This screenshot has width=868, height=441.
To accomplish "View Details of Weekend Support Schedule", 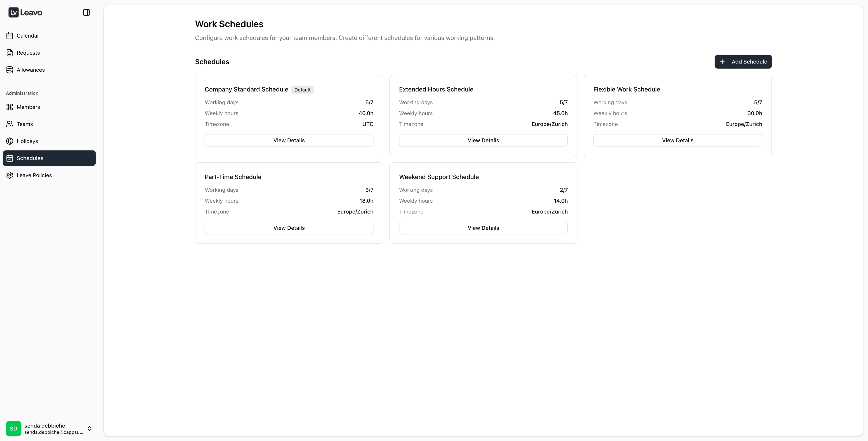I will tap(483, 228).
